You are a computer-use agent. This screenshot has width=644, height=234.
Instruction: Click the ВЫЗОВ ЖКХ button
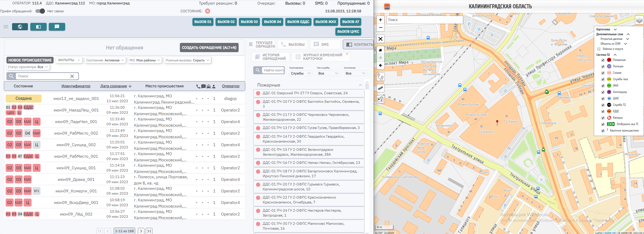(326, 22)
